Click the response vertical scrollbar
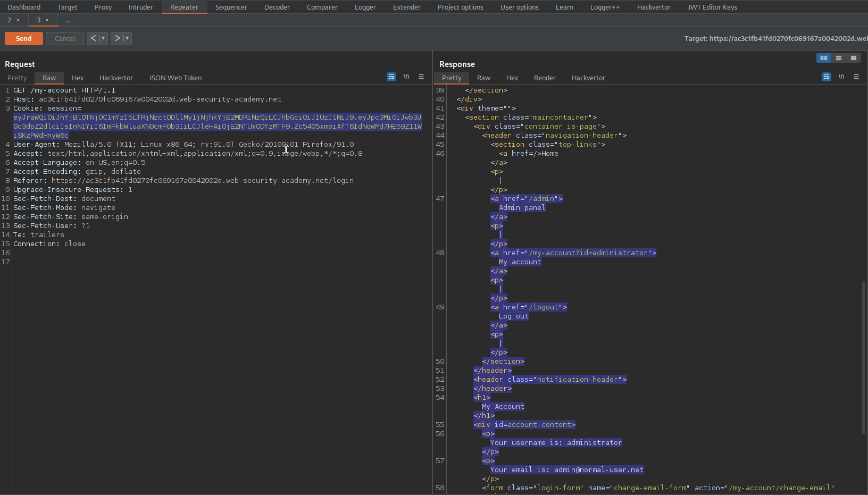Screen dimensions: 868x495 click(864, 357)
